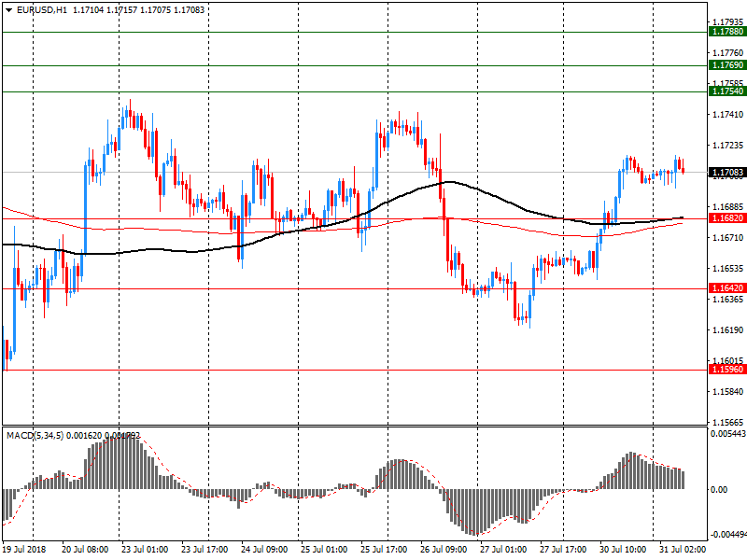Select the green 1.17690 price level label
Screen dimensions: 747x560
tap(726, 65)
